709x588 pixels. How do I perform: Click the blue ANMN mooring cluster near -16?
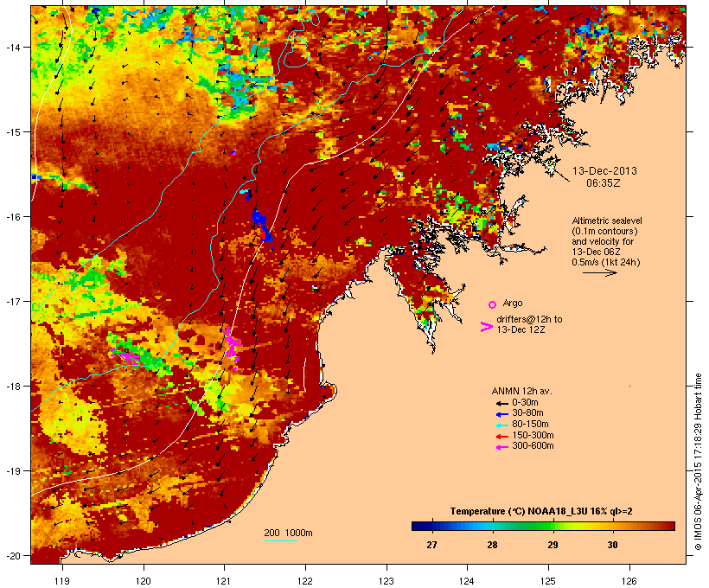coord(263,227)
